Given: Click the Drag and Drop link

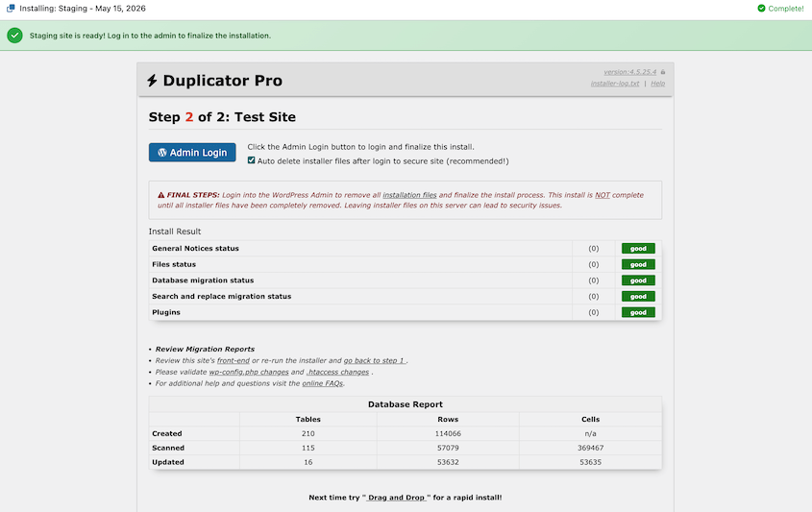Looking at the screenshot, I should pos(396,498).
